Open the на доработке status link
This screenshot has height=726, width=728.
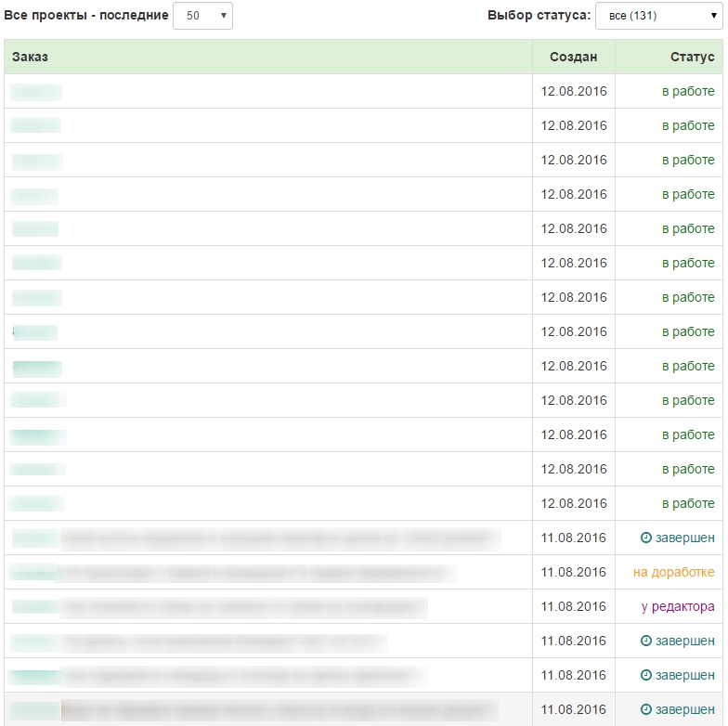point(674,572)
